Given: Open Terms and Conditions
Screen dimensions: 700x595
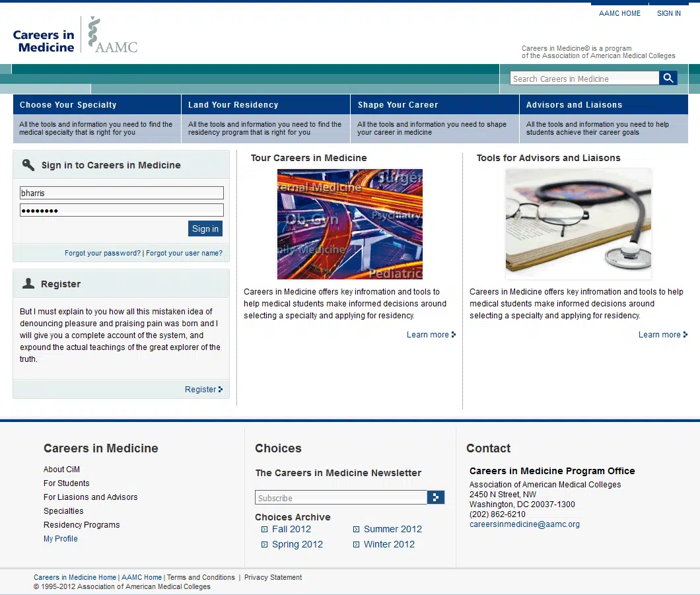Looking at the screenshot, I should [x=201, y=577].
